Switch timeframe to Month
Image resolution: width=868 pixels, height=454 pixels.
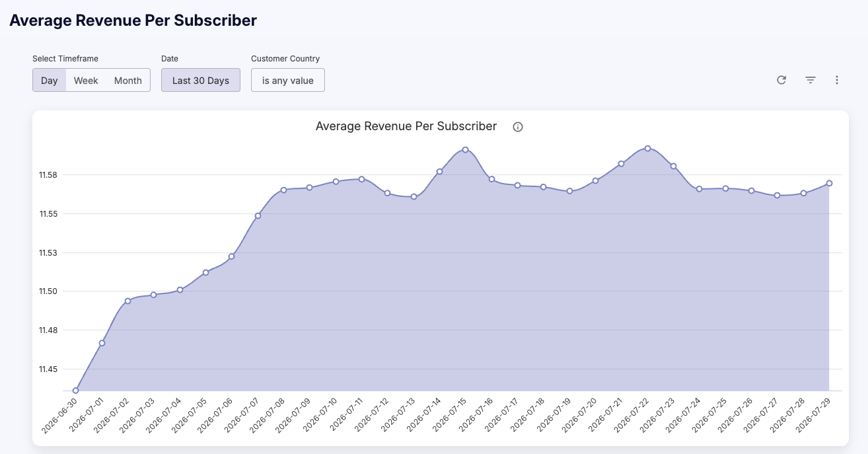128,81
